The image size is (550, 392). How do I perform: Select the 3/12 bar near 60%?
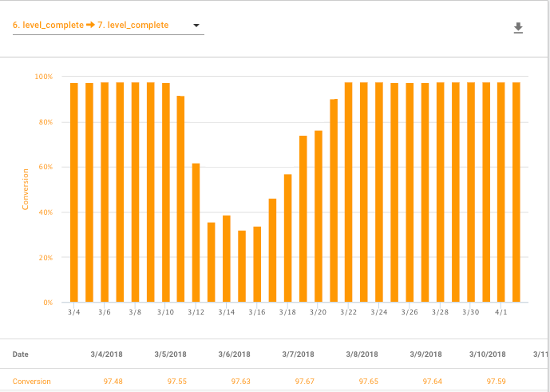(196, 232)
